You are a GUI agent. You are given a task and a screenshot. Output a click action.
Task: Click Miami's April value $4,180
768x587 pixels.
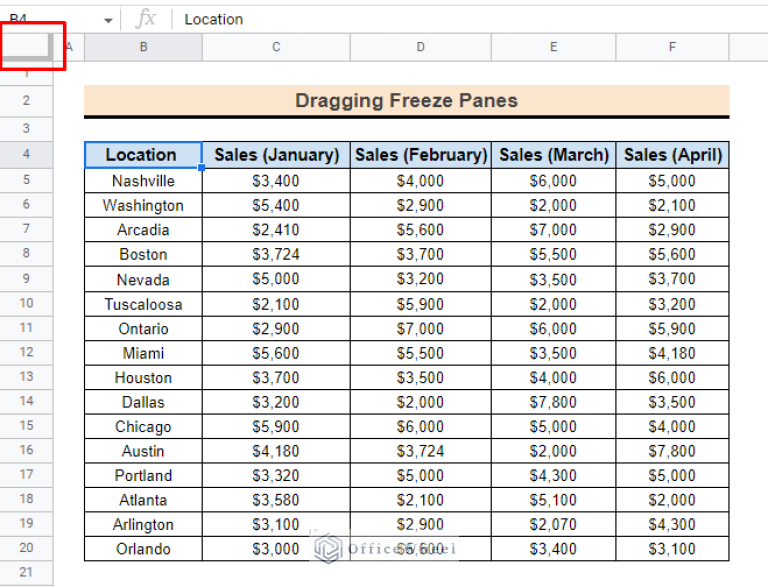[672, 353]
